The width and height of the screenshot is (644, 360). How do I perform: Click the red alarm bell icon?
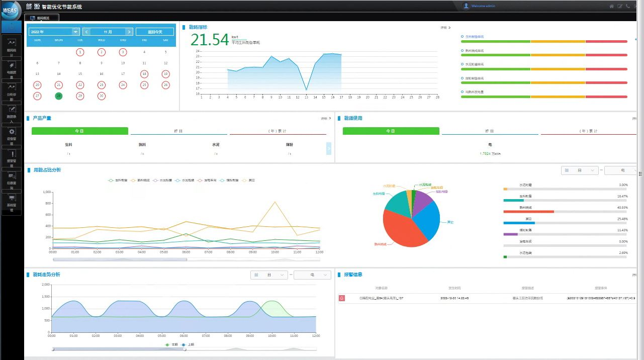click(342, 298)
